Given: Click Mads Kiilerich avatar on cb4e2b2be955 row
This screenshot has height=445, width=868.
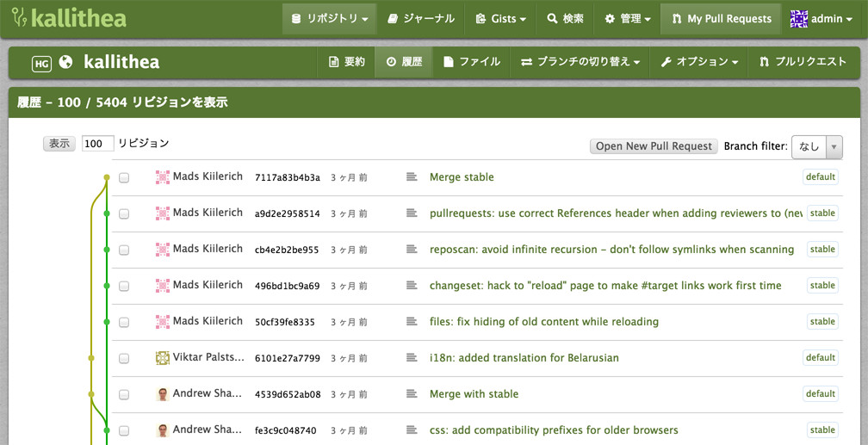Looking at the screenshot, I should tap(163, 250).
